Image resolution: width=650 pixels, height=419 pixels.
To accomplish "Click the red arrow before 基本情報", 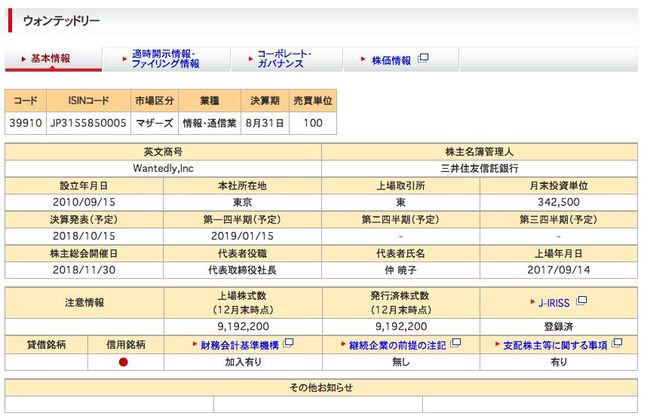I will tap(24, 59).
